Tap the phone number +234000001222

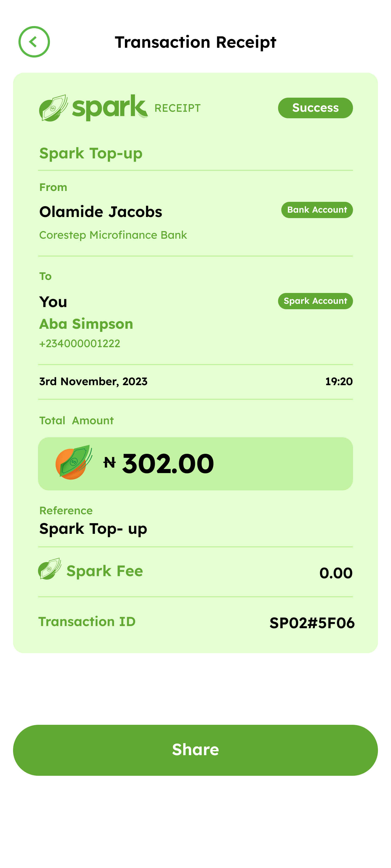click(x=80, y=343)
